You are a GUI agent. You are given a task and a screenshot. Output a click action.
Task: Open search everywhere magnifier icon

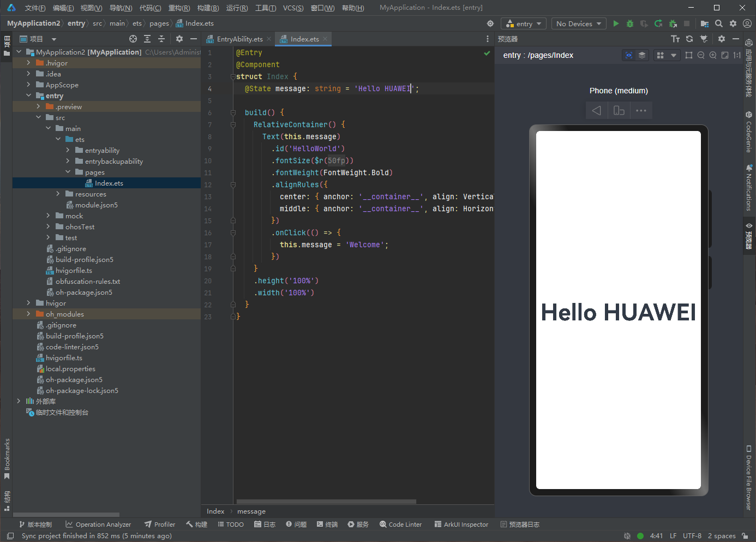719,23
